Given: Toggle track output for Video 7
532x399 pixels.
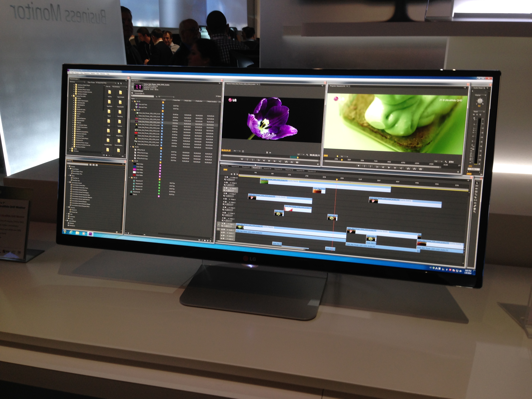Looking at the screenshot, I should pyautogui.click(x=225, y=193).
